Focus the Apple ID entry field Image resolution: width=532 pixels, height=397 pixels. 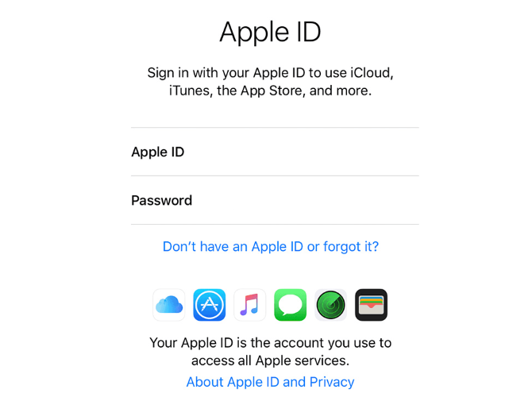tap(276, 152)
